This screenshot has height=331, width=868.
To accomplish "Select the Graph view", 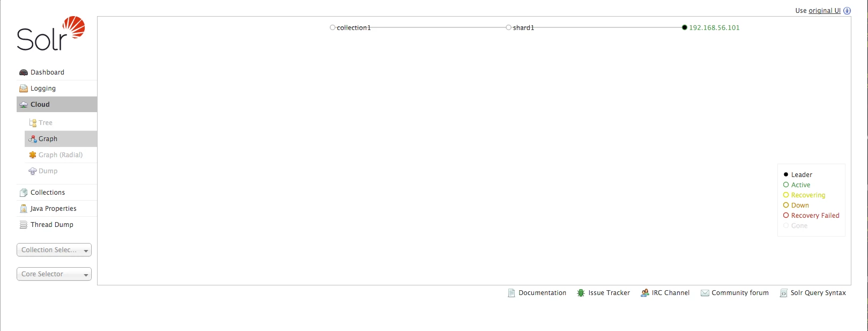I will [61, 139].
